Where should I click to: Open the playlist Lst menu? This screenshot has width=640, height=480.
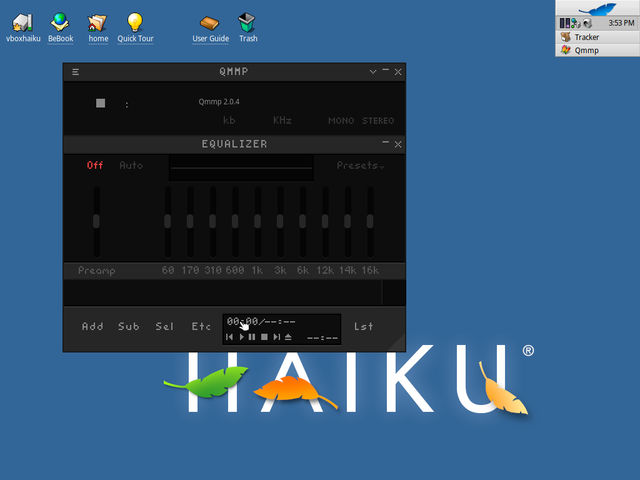coord(363,327)
